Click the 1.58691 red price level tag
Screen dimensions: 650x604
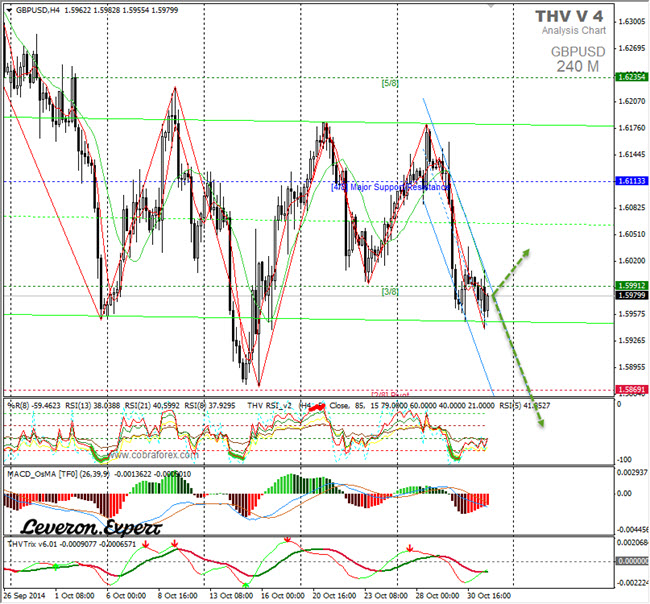click(630, 390)
